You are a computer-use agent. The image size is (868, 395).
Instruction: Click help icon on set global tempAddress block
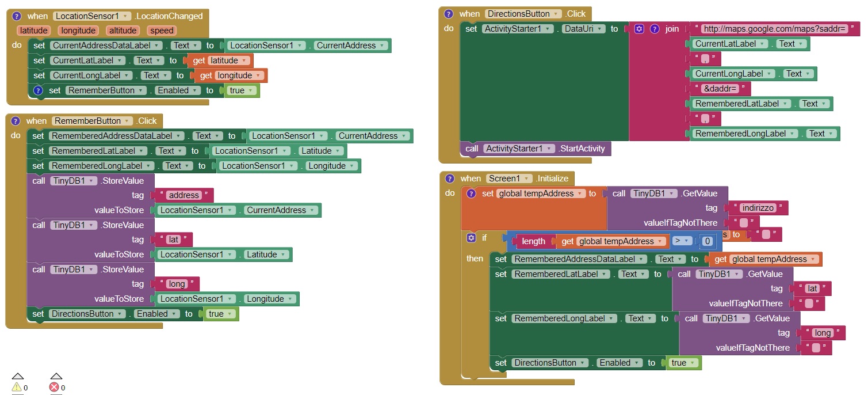coord(471,193)
